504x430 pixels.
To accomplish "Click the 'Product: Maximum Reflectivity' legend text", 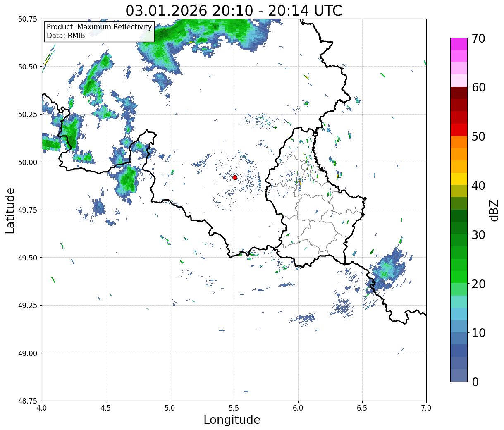I will pyautogui.click(x=99, y=27).
